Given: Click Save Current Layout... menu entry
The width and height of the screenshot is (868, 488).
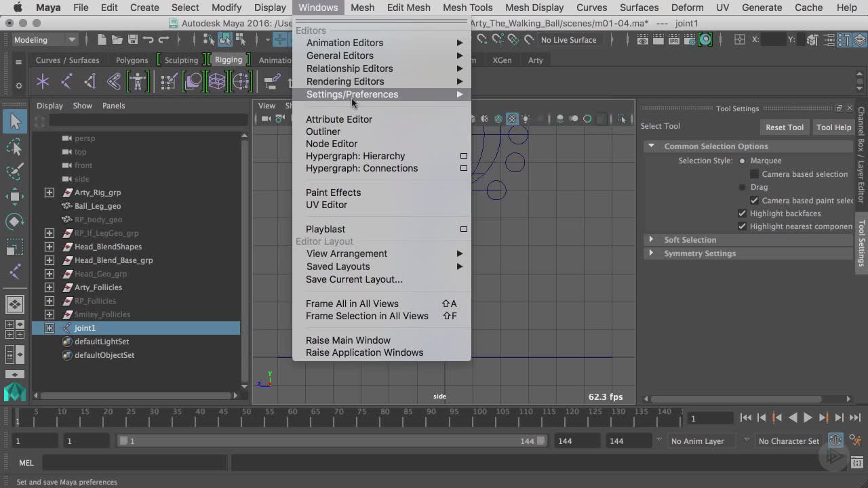Looking at the screenshot, I should coord(354,279).
